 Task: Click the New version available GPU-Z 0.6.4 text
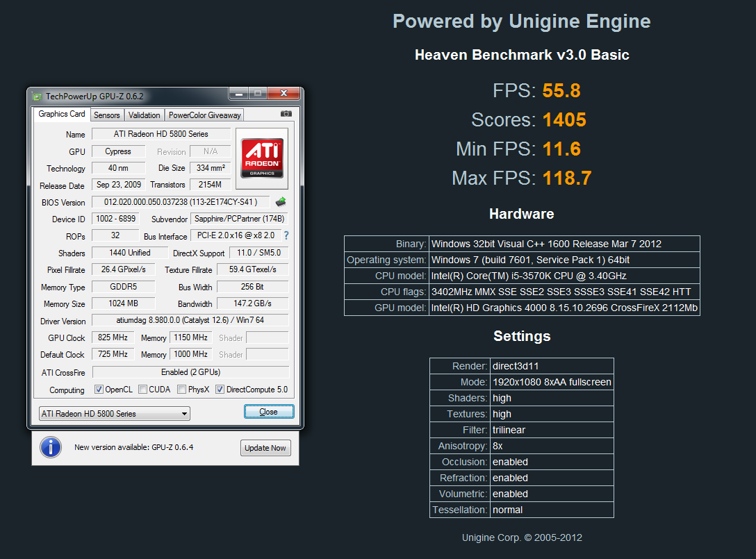[133, 447]
